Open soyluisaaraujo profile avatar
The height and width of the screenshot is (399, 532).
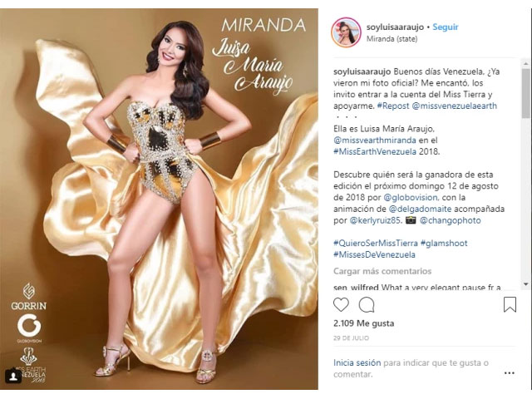pyautogui.click(x=346, y=32)
